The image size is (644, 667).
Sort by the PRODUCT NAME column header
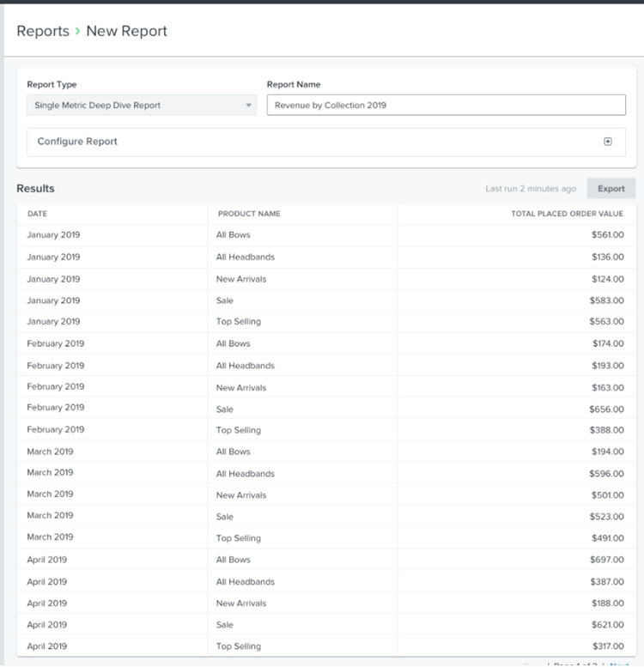click(x=249, y=214)
